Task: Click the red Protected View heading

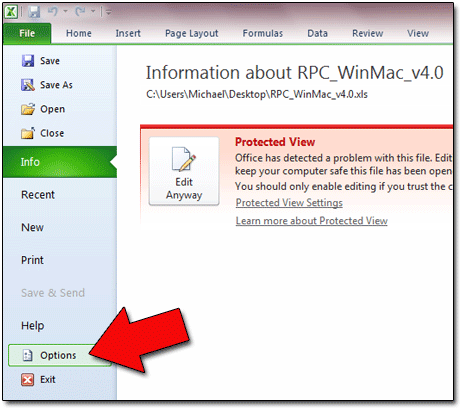Action: coord(275,142)
